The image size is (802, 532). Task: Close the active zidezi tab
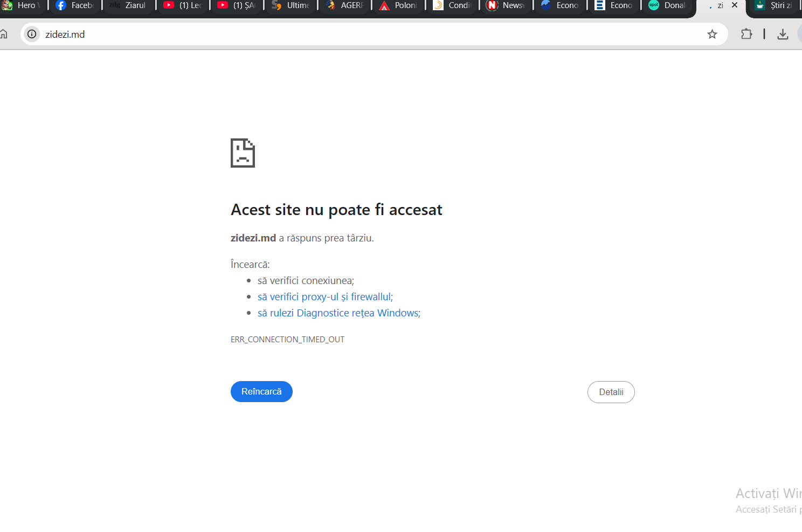click(x=734, y=5)
